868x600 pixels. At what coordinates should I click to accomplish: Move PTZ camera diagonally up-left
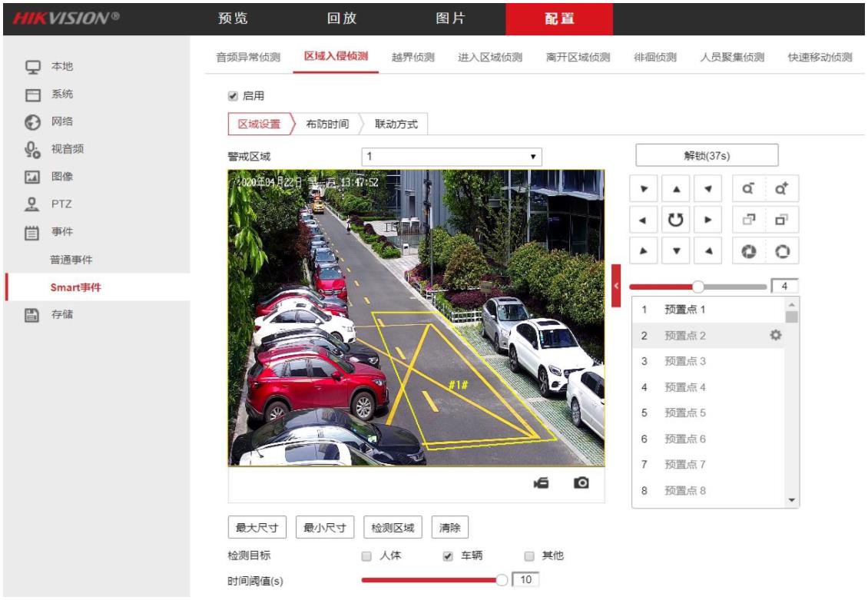643,189
